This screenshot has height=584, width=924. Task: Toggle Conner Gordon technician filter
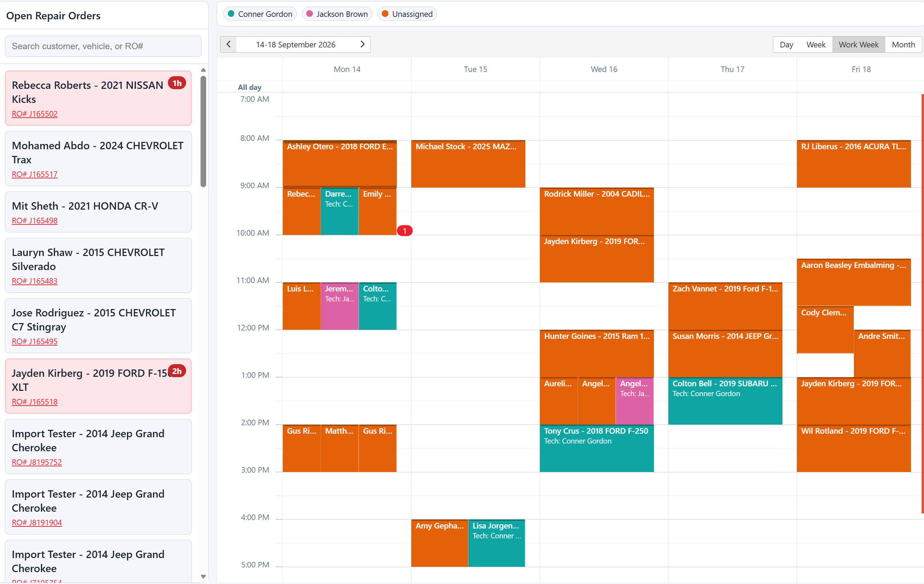click(x=260, y=14)
